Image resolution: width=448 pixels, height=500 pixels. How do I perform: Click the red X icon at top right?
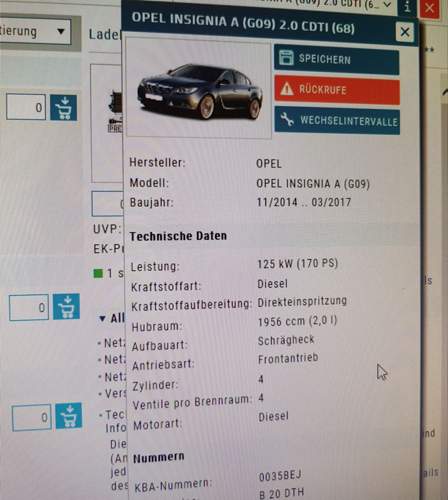[430, 8]
